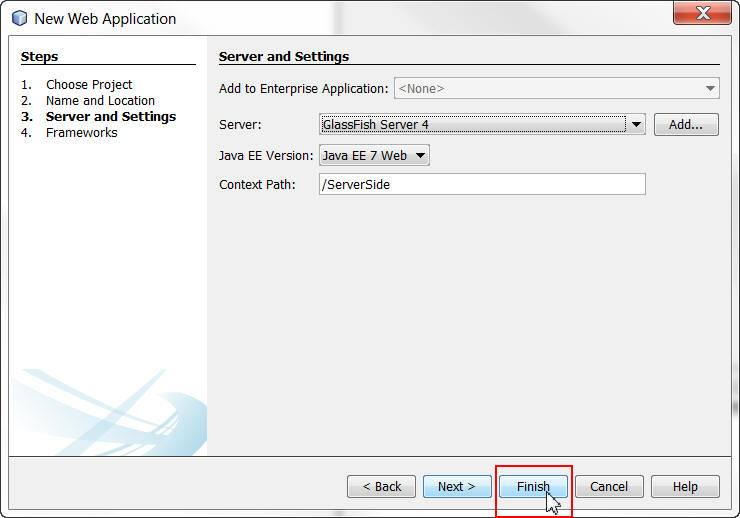Click into the Context Path text field
The height and width of the screenshot is (518, 740).
[x=482, y=184]
